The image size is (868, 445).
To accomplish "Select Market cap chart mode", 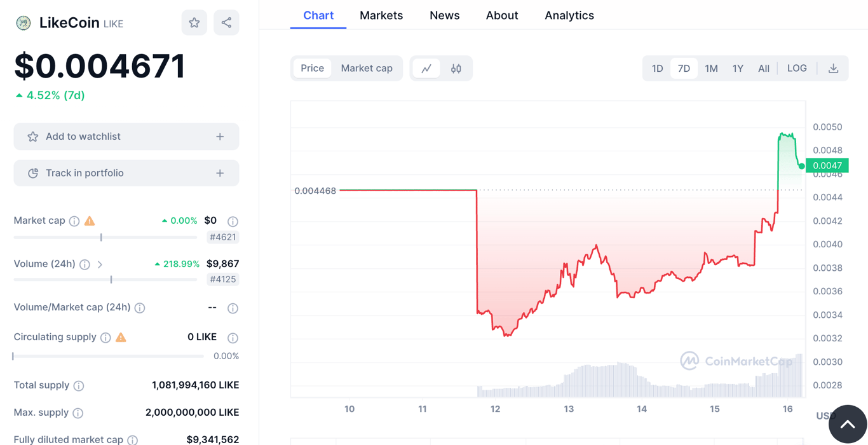I will coord(367,68).
